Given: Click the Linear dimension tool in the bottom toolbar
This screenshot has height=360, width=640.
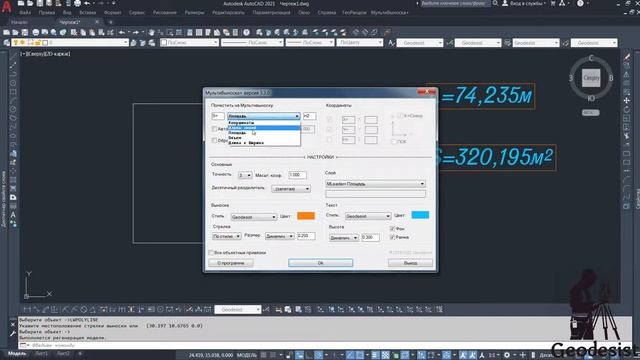Looking at the screenshot, I should (x=27, y=310).
